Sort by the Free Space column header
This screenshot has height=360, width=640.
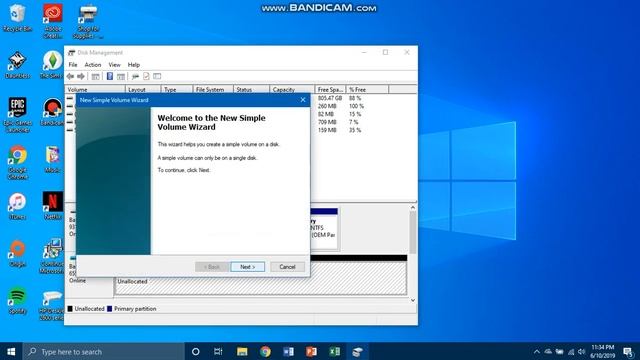330,89
